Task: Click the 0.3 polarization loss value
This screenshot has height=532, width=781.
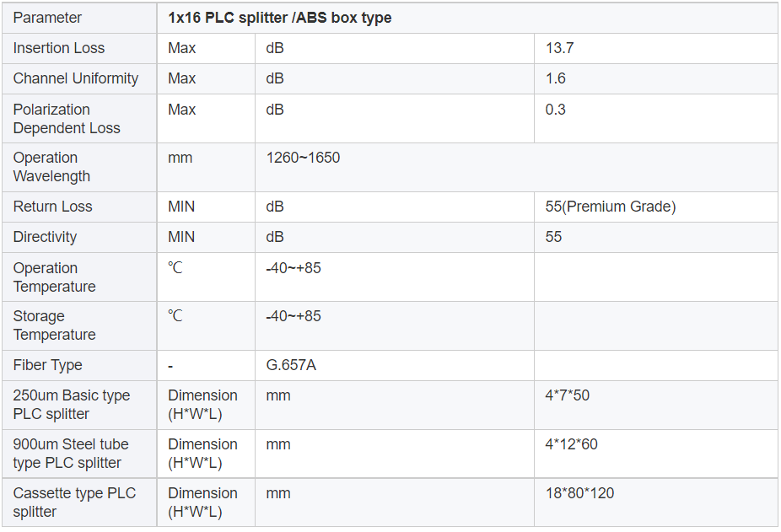Action: pyautogui.click(x=555, y=110)
